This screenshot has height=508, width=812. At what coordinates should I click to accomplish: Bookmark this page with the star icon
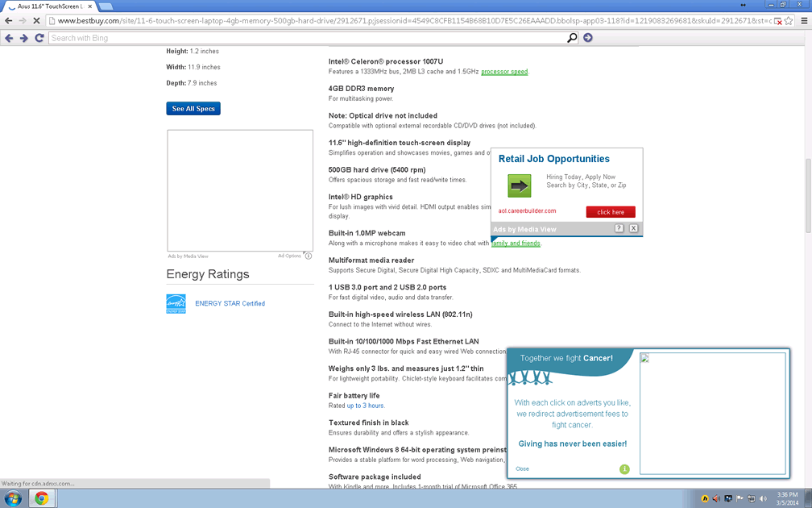(789, 21)
